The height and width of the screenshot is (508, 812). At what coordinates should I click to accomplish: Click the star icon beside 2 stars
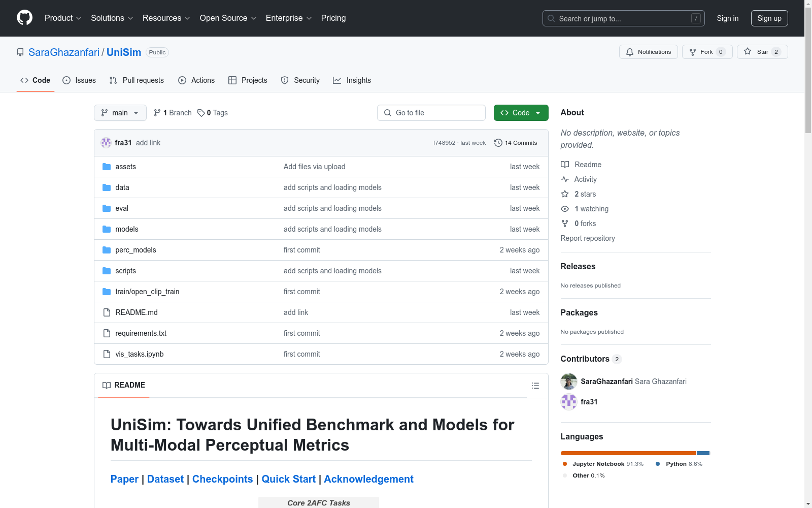565,194
